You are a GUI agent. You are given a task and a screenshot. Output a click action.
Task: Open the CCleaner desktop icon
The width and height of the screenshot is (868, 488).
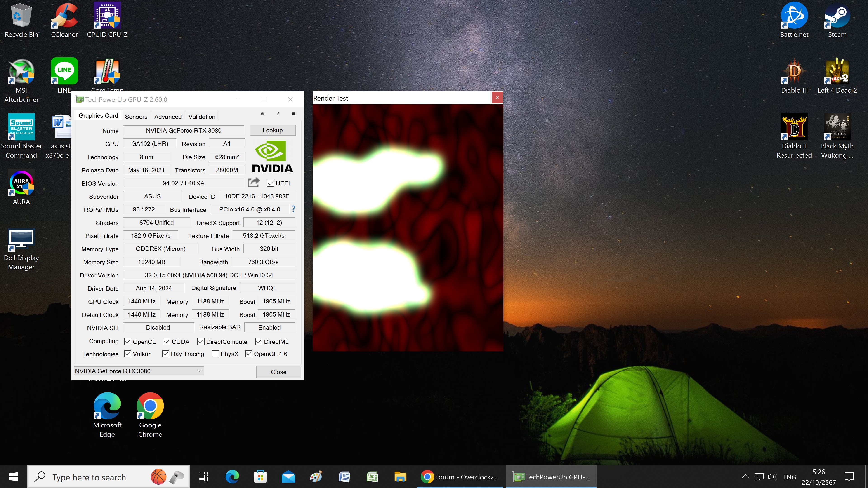[64, 20]
